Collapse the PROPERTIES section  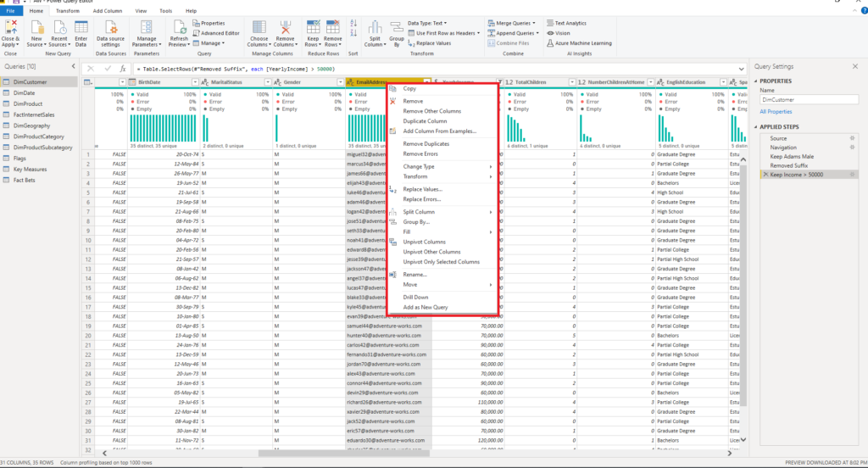[756, 81]
